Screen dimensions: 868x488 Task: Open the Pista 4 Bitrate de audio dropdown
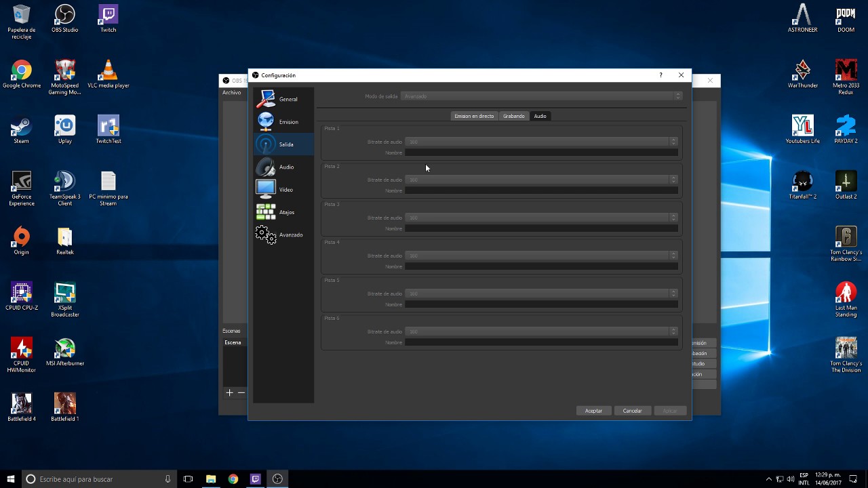[x=541, y=256]
